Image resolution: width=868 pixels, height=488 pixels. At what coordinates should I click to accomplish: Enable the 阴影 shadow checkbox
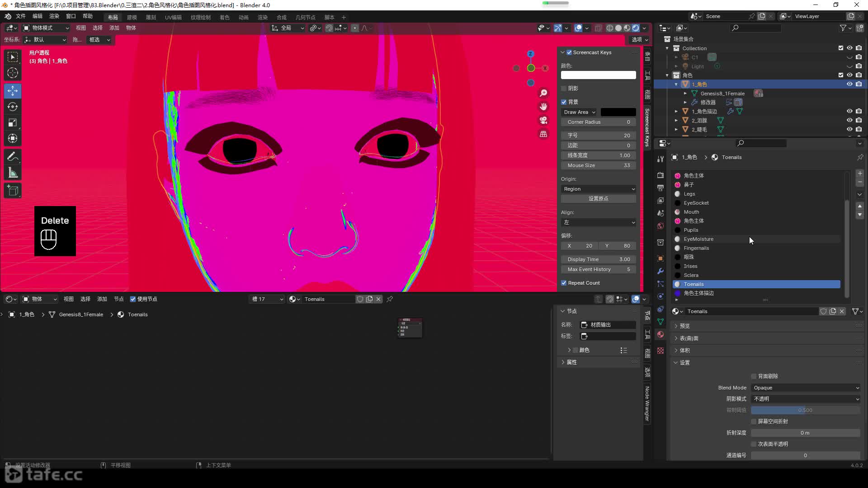564,89
